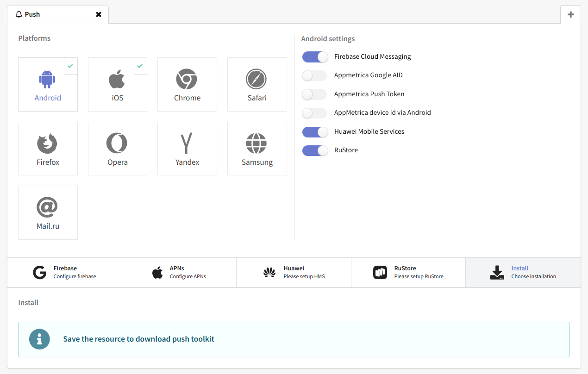Click the Platforms heading
The height and width of the screenshot is (374, 588).
click(x=34, y=38)
